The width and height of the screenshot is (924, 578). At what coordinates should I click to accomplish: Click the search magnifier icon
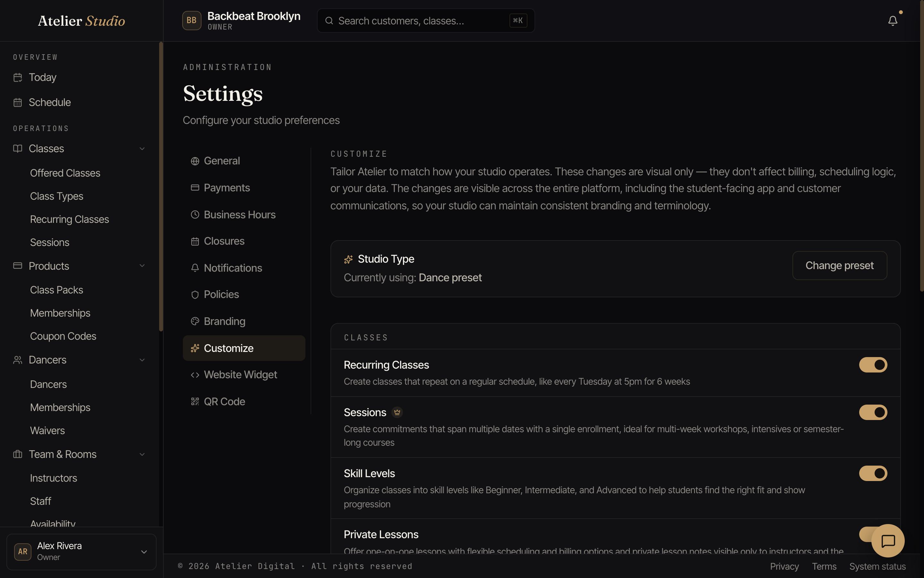click(329, 21)
